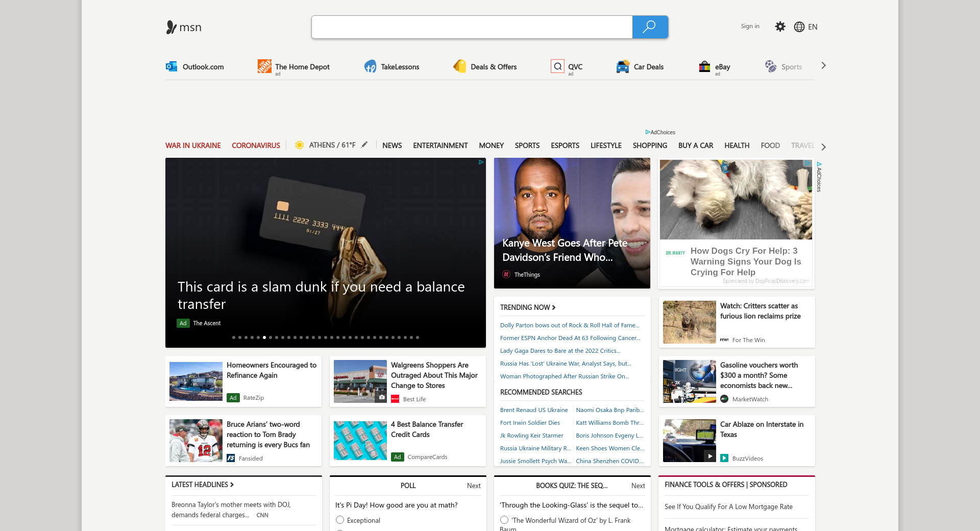The width and height of the screenshot is (980, 531).
Task: Skip to the Next poll question
Action: [x=473, y=486]
